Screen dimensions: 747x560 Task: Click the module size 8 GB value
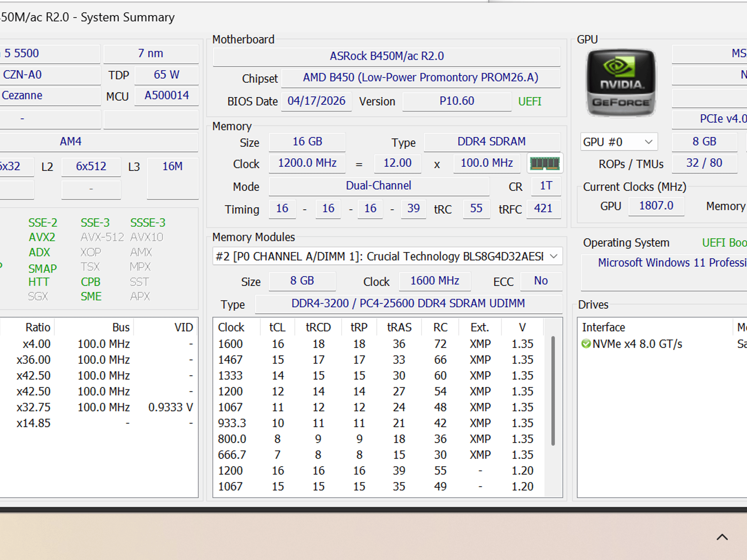coord(302,281)
